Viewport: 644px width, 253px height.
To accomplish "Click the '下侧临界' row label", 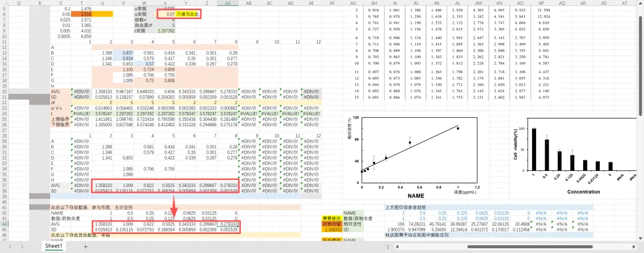I will pos(61,124).
